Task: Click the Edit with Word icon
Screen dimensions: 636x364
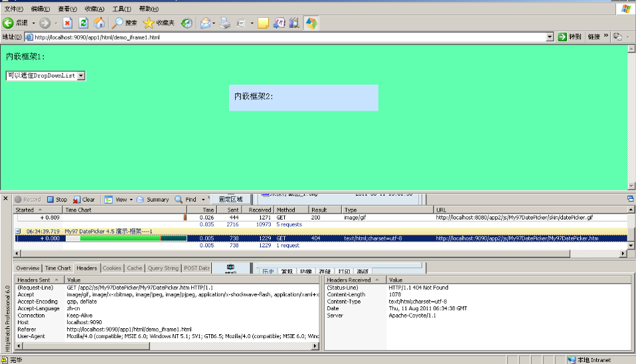Action: [241, 23]
